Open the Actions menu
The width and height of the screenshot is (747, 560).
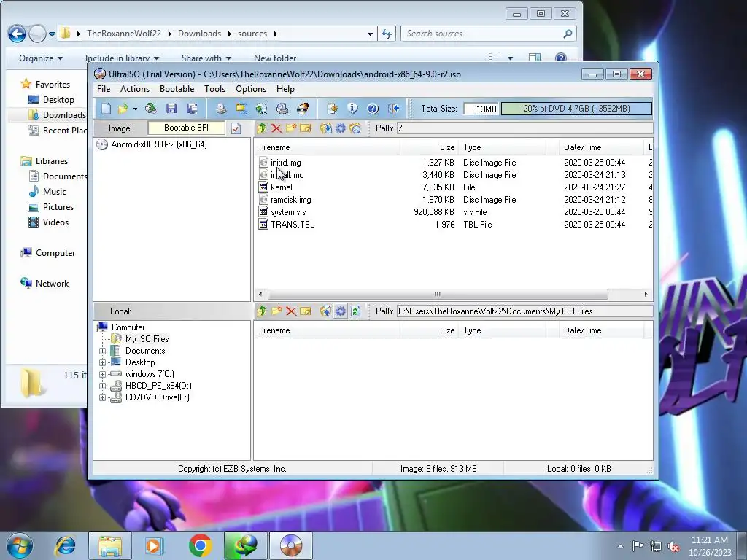(x=135, y=89)
